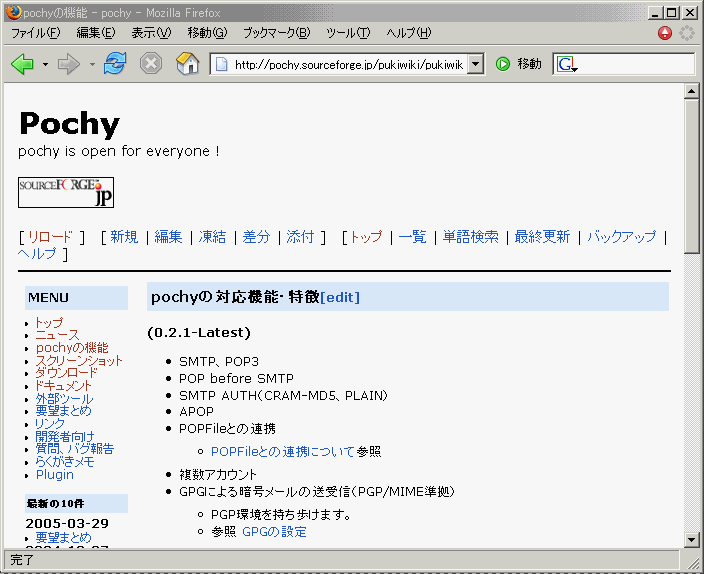Viewport: 704px width, 574px height.
Task: Click the Google search engine icon
Action: point(566,64)
